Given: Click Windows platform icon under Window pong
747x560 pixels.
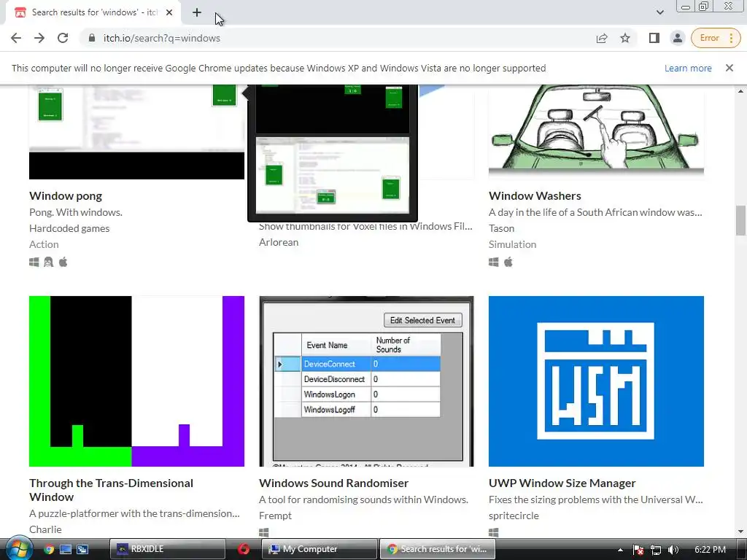Looking at the screenshot, I should tap(34, 262).
